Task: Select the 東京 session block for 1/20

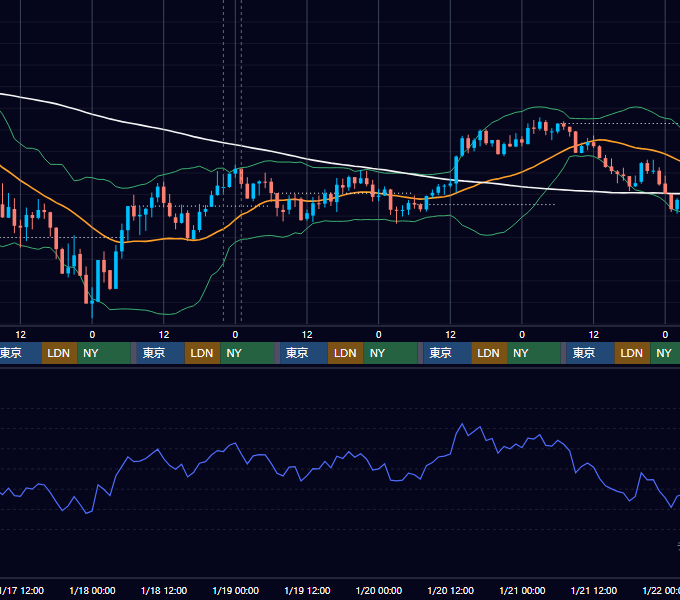Action: pyautogui.click(x=447, y=353)
